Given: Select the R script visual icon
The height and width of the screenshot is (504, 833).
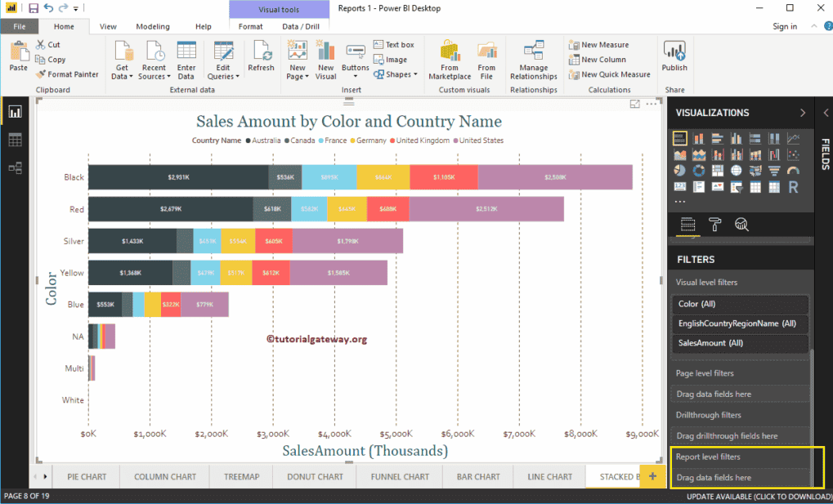Looking at the screenshot, I should click(794, 187).
